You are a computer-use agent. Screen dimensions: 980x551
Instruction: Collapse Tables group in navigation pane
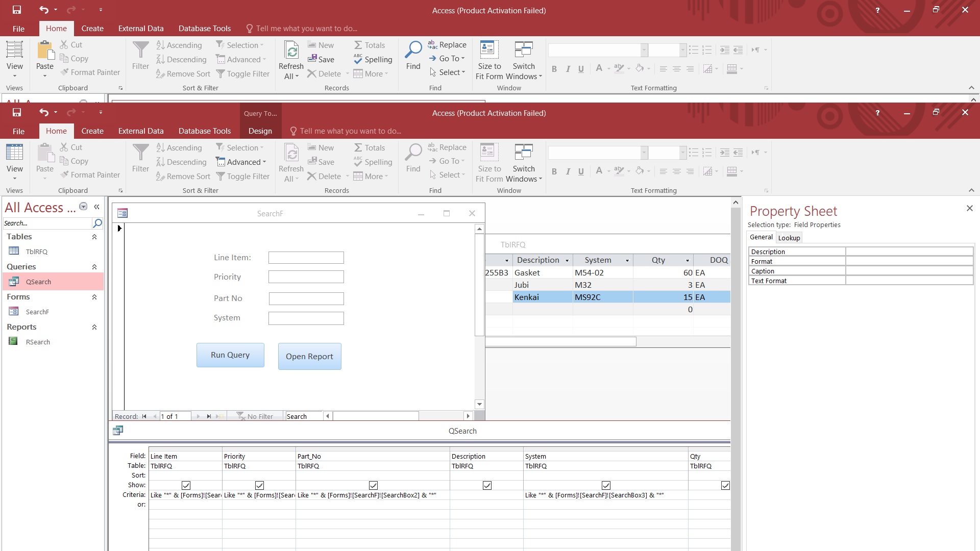pos(94,237)
